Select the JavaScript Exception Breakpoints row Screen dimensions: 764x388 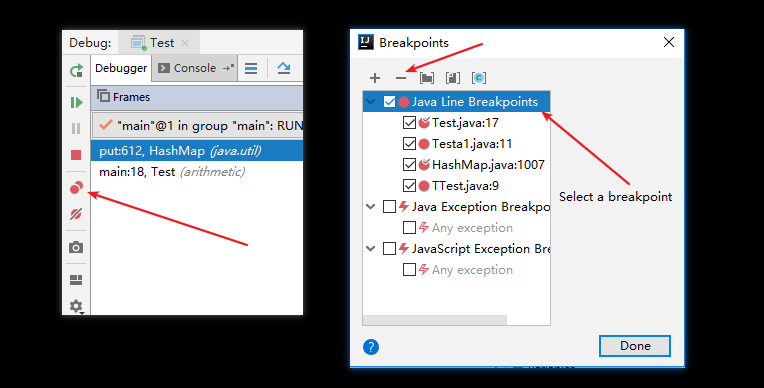point(457,249)
